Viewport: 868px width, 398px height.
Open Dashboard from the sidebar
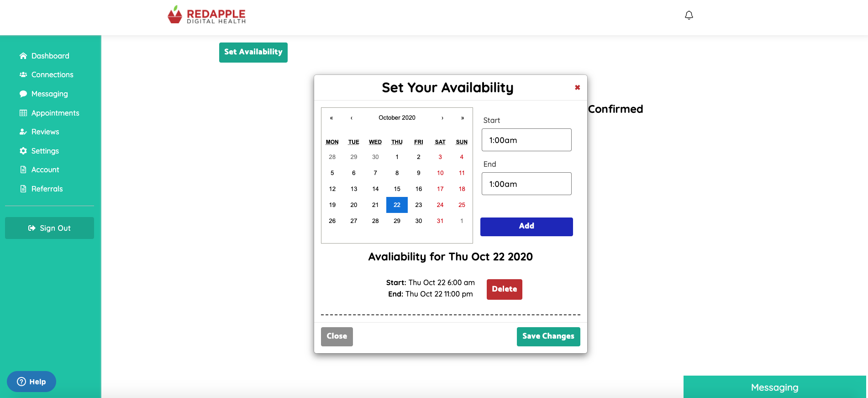pos(50,56)
